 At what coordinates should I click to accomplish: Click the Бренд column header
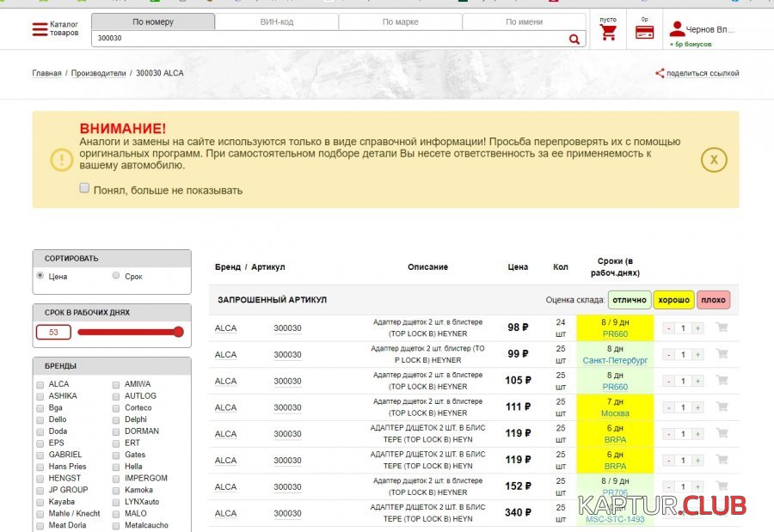tap(228, 267)
